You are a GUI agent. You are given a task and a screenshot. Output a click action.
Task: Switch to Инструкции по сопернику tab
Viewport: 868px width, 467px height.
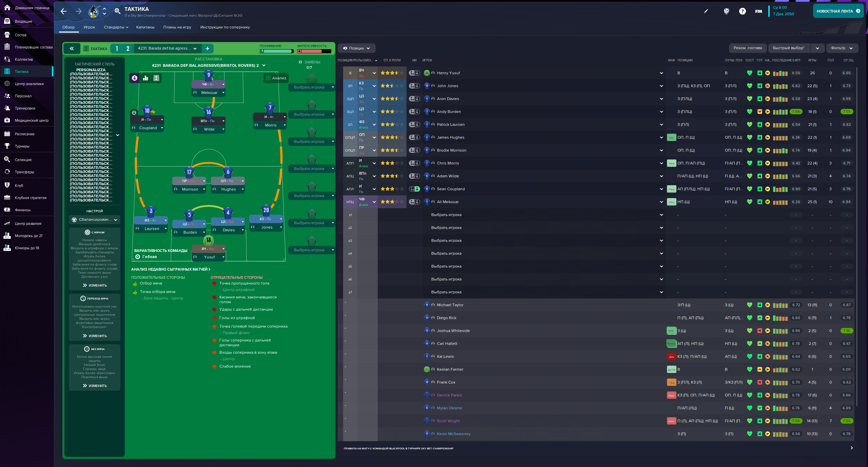(x=225, y=27)
